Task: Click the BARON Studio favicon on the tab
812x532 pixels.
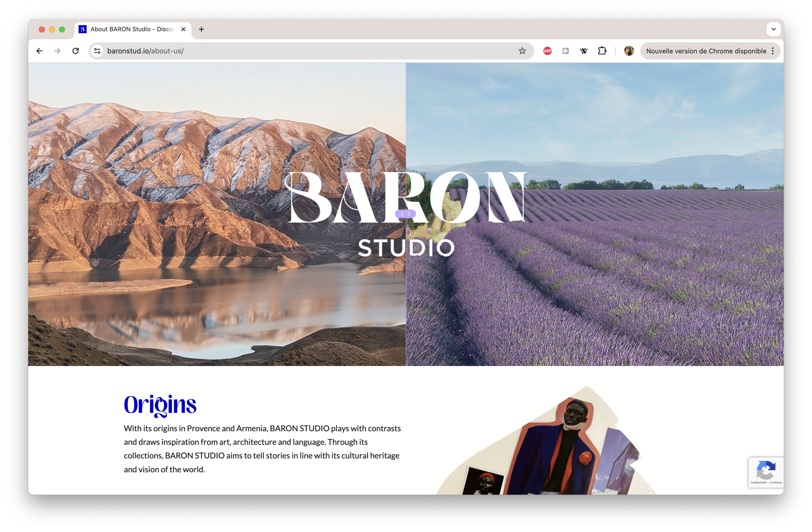Action: 82,30
